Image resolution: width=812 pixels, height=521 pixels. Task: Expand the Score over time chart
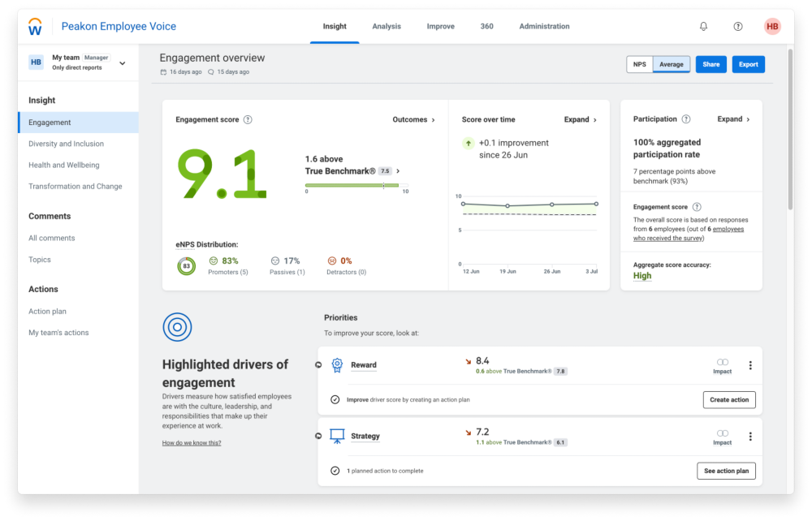[580, 120]
